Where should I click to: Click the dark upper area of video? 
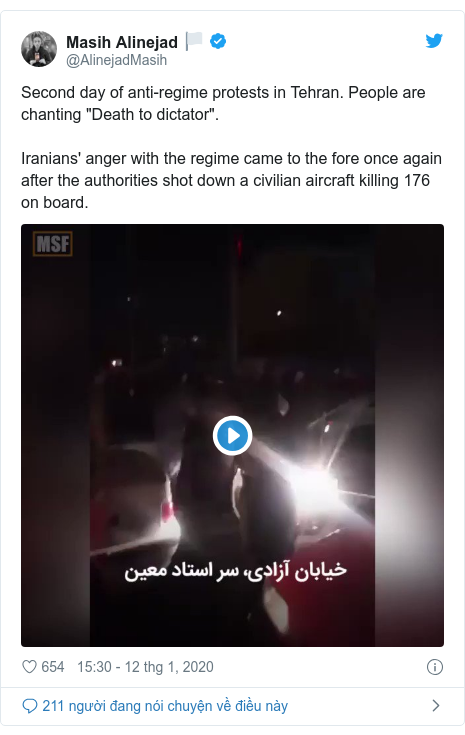coord(232,291)
